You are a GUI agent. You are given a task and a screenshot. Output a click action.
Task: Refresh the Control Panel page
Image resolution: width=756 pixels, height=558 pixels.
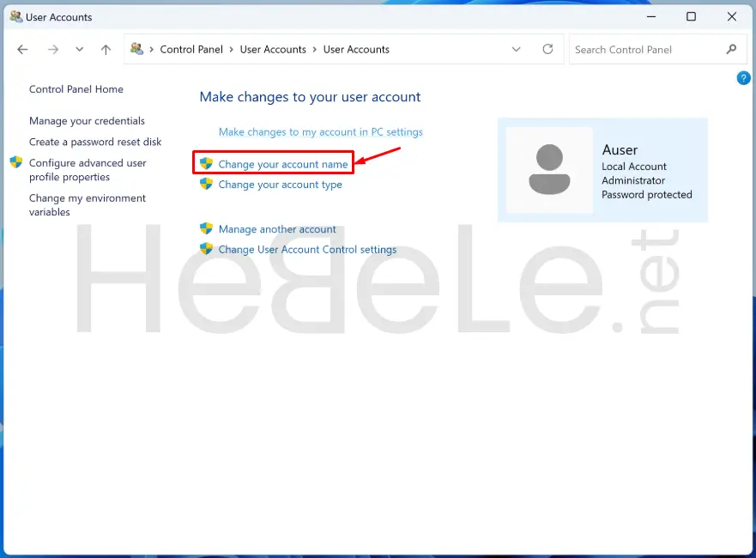[547, 49]
